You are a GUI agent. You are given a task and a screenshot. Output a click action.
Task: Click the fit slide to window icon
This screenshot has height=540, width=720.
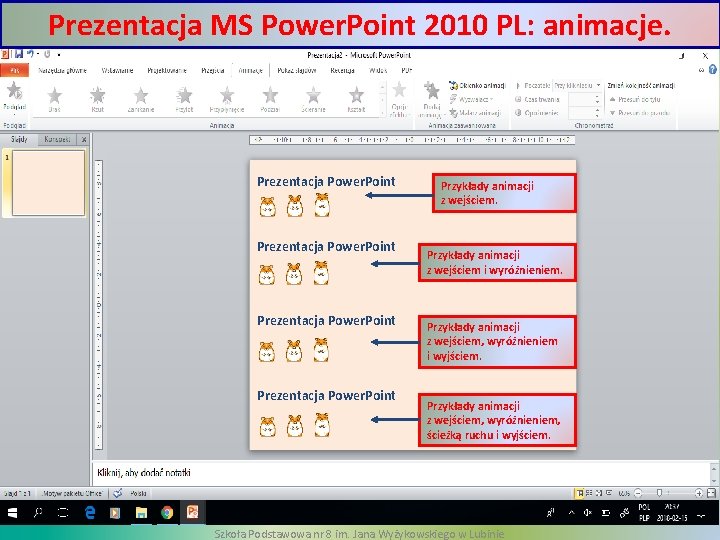point(711,493)
